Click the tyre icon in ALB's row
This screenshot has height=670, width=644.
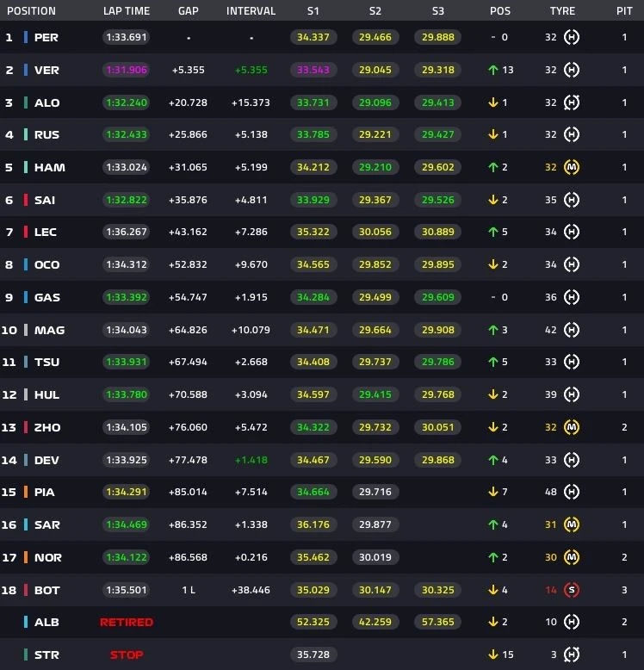571,623
